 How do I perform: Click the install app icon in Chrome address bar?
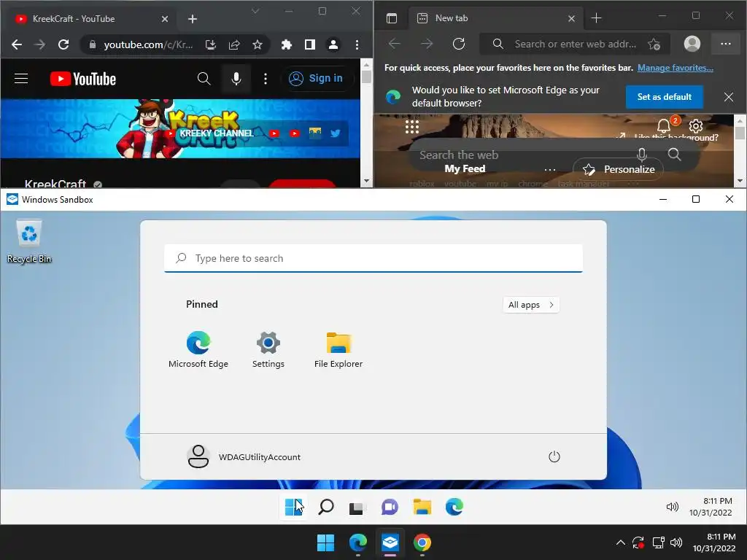tap(211, 44)
